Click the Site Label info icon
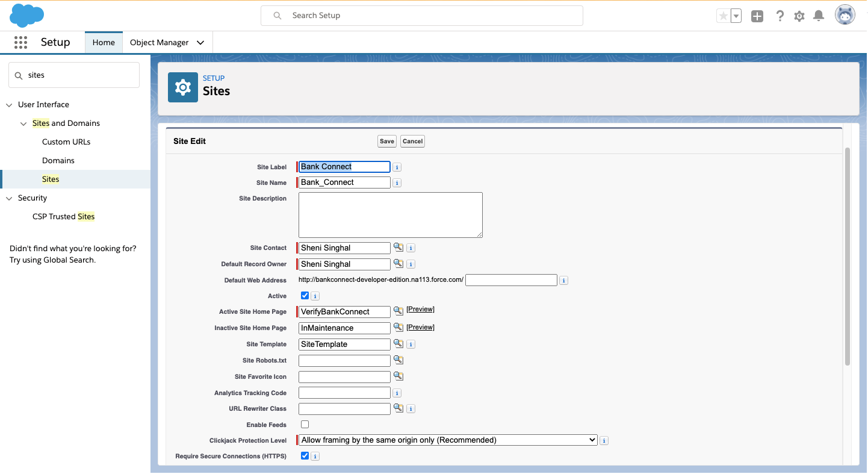 tap(397, 167)
